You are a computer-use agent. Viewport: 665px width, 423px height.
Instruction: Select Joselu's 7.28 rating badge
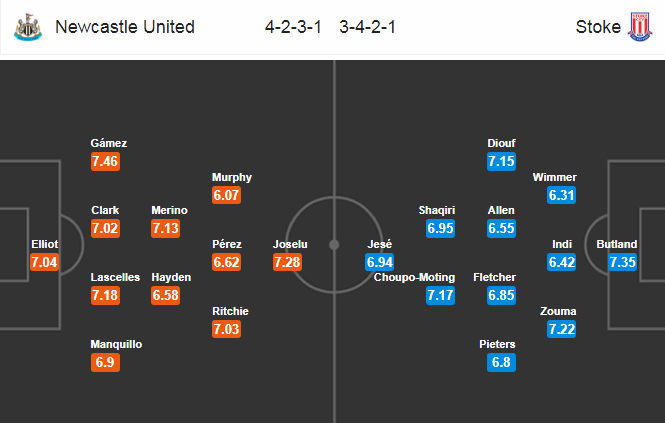[287, 262]
